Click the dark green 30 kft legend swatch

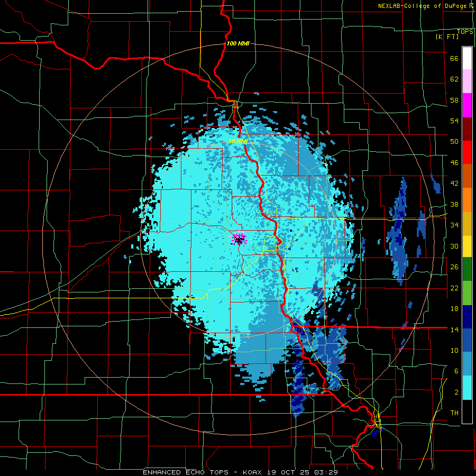pos(467,269)
